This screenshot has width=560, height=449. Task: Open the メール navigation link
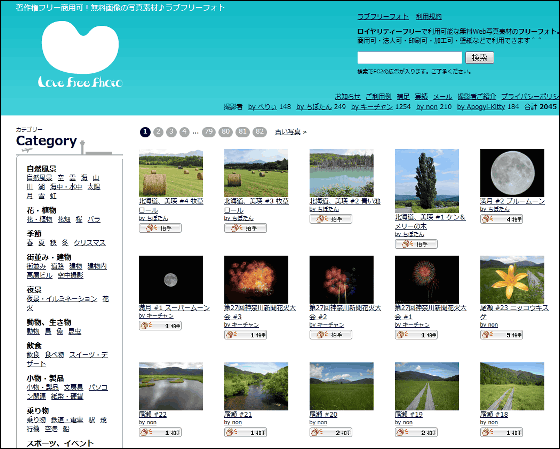[x=442, y=96]
